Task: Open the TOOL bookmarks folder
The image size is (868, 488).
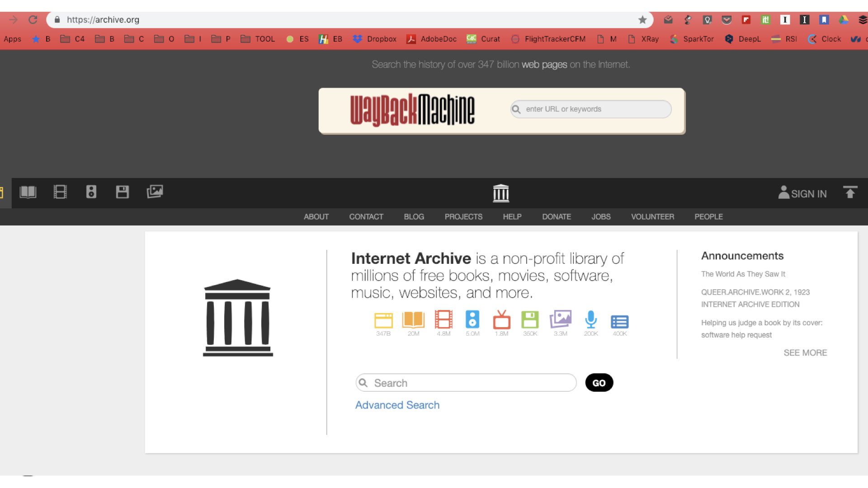Action: tap(258, 39)
